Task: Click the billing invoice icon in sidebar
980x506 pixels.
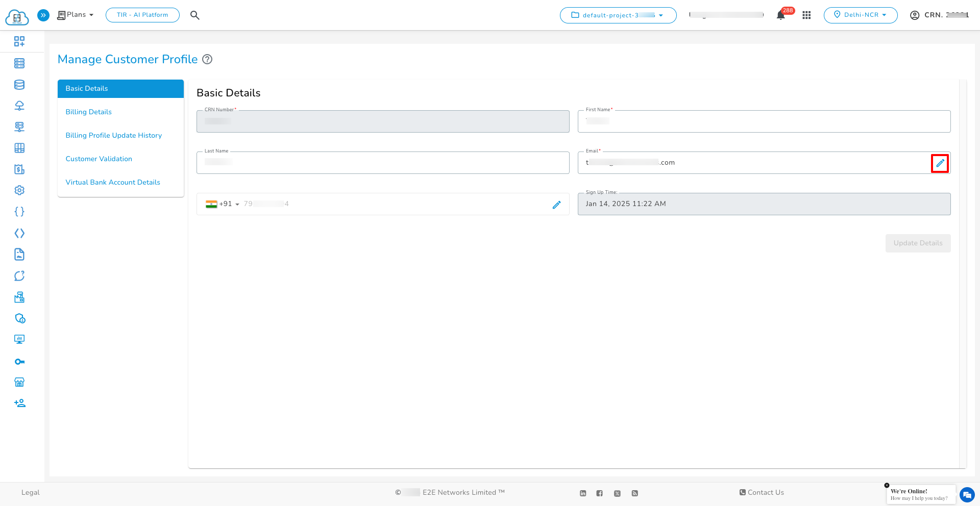Action: [19, 169]
